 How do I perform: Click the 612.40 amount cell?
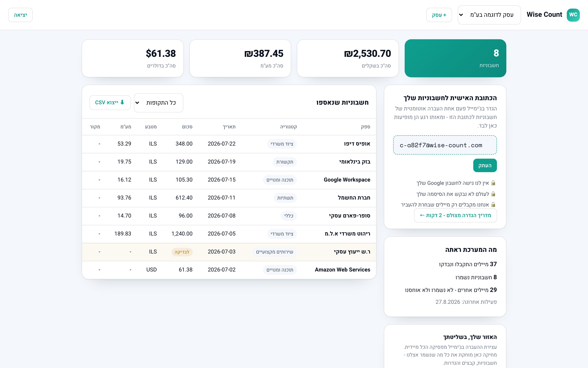[184, 198]
